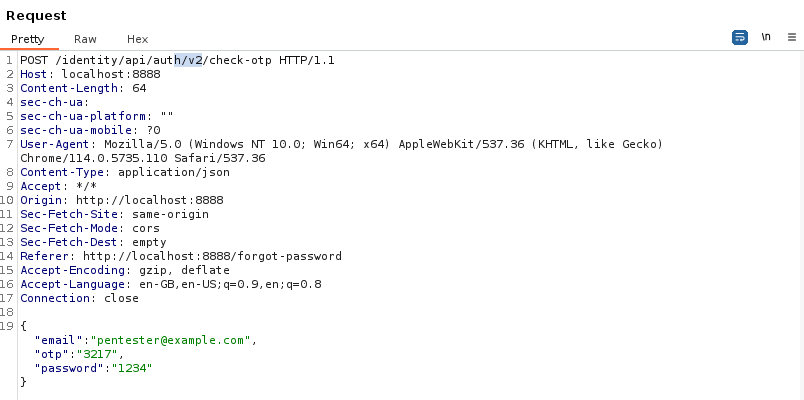Switch to the Raw tab
The image size is (804, 400).
85,39
